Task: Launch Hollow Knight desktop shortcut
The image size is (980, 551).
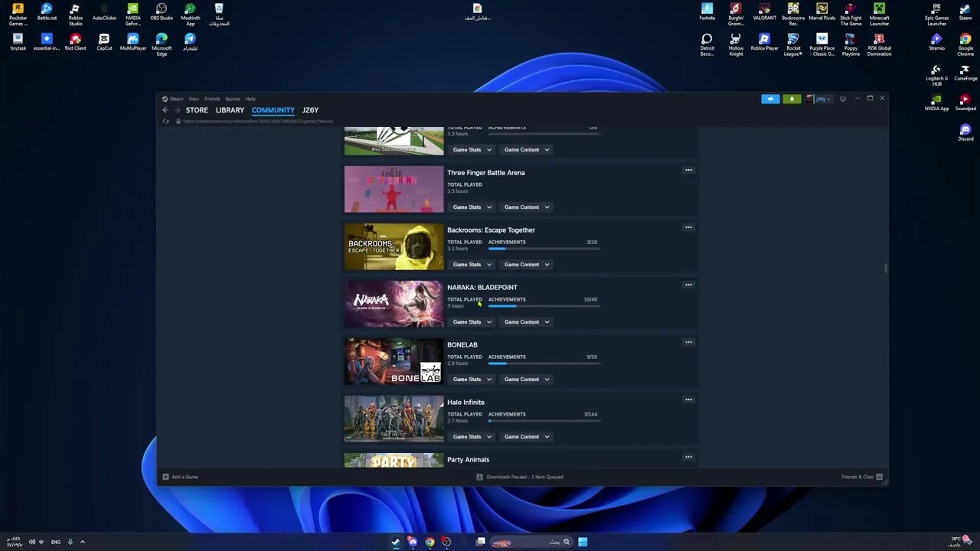Action: [x=736, y=45]
